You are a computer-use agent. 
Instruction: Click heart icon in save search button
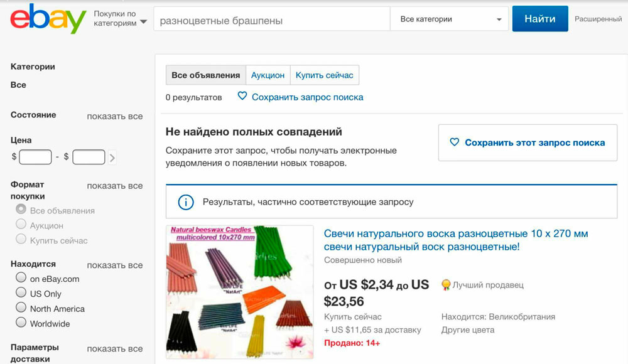click(x=455, y=142)
